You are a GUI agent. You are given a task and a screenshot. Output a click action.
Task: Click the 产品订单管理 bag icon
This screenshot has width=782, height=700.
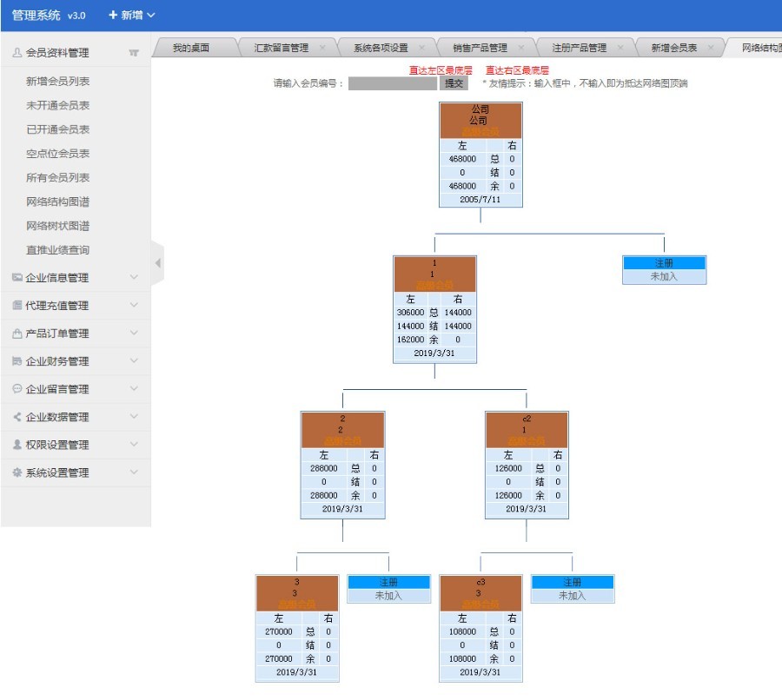19,333
